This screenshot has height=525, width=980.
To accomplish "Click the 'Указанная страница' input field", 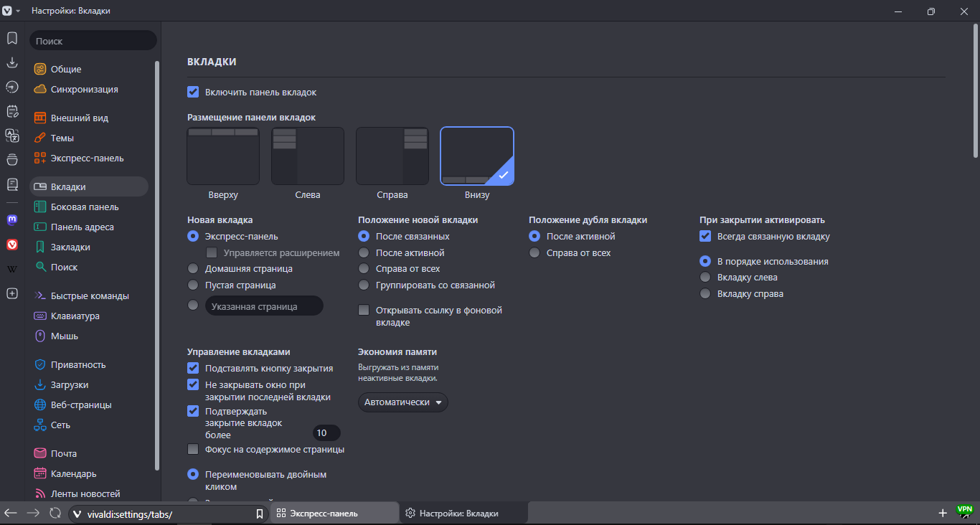I will (264, 306).
